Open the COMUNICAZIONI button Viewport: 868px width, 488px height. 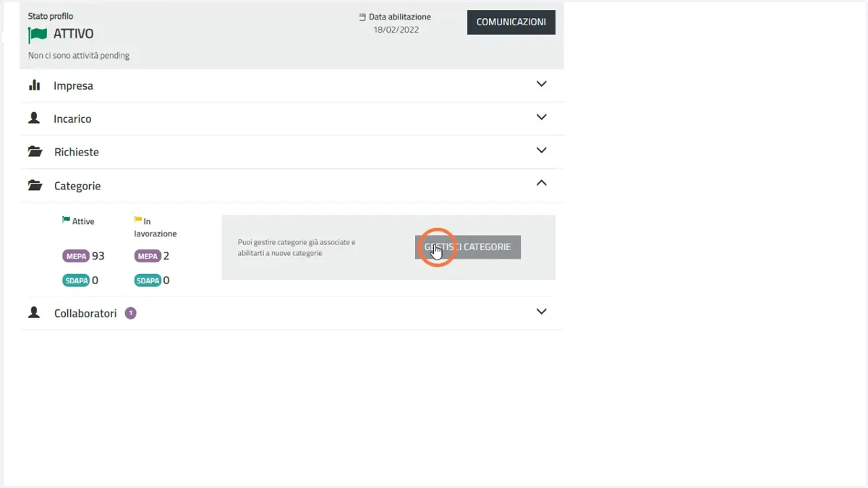click(x=511, y=22)
